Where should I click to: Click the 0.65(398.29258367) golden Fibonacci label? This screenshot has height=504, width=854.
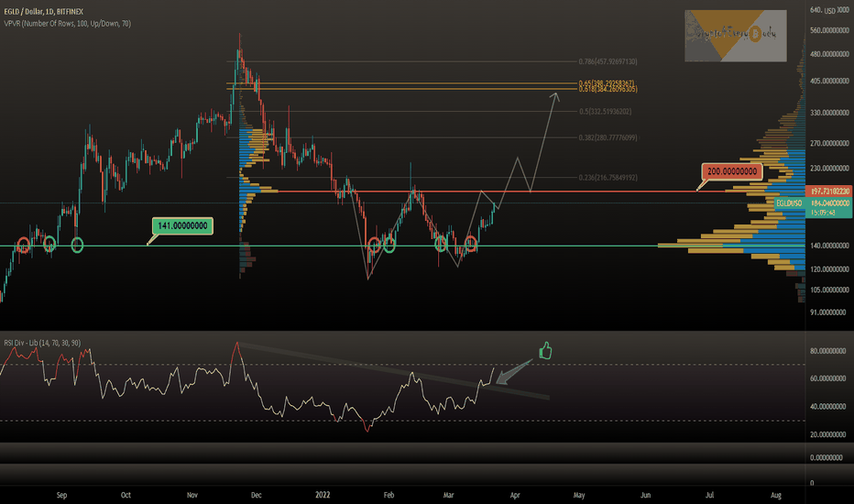click(607, 83)
